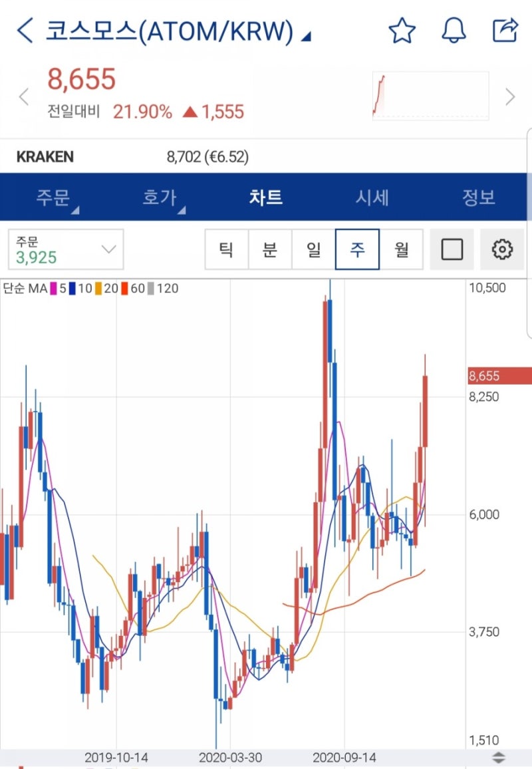532x769 pixels.
Task: Tap the 3,750 axis price label
Action: click(484, 631)
